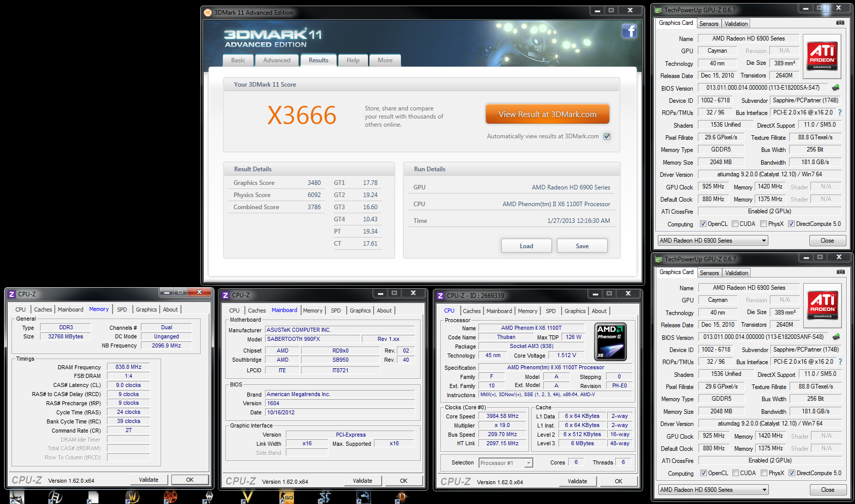Toggle OpenCL checkbox in lower GPU-Z
This screenshot has width=855, height=504.
point(703,473)
